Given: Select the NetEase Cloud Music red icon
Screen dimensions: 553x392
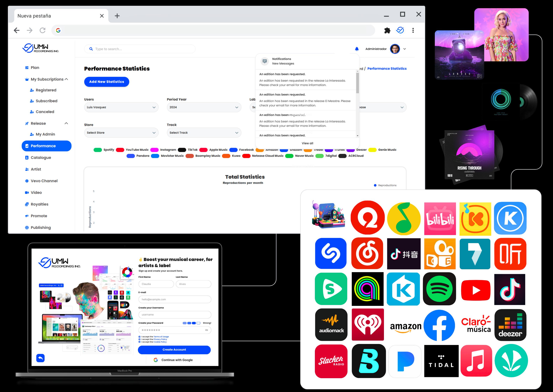Looking at the screenshot, I should (x=367, y=253).
